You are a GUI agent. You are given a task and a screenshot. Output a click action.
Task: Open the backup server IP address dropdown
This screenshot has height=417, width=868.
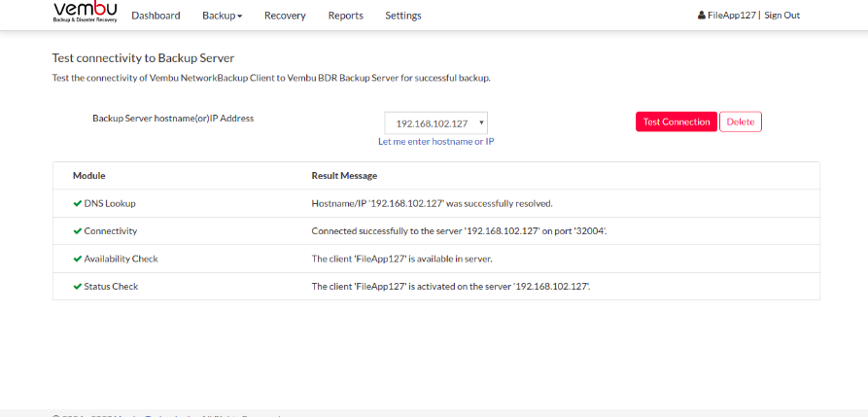[x=436, y=122]
